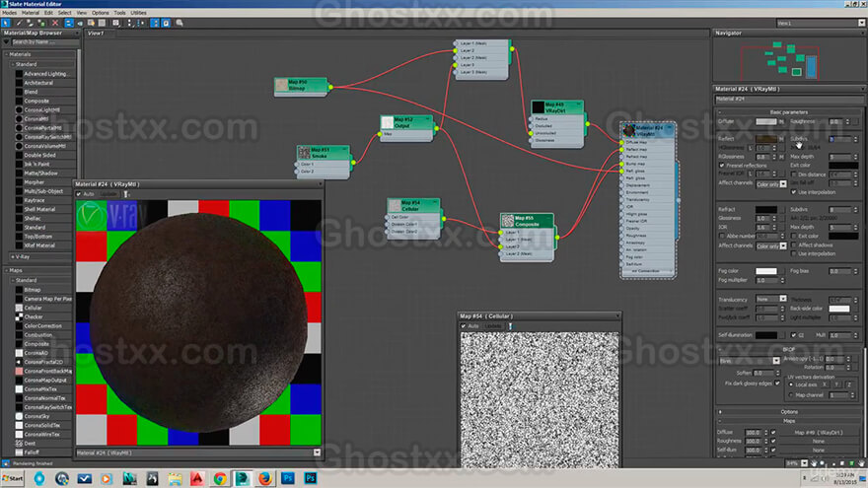Open Refract Affect channels dropdown

pyautogui.click(x=771, y=245)
